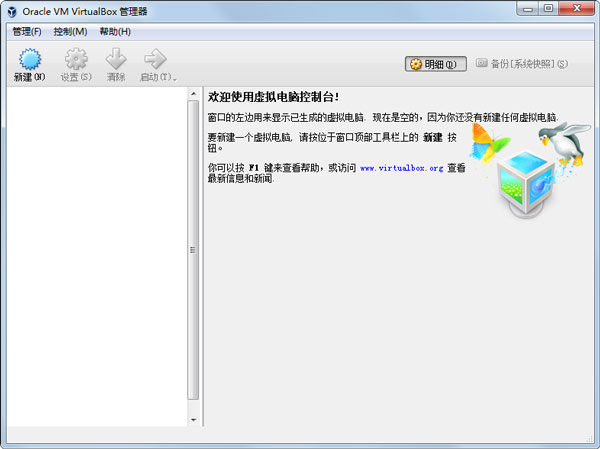600x449 pixels.
Task: Click the 设置 (Settings) gear icon
Action: 76,59
